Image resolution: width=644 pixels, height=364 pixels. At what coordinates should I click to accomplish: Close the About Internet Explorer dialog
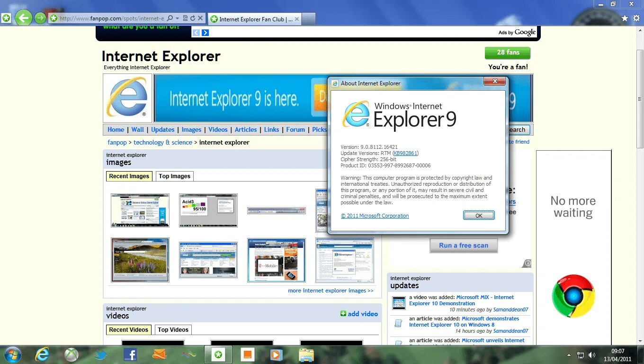point(495,82)
